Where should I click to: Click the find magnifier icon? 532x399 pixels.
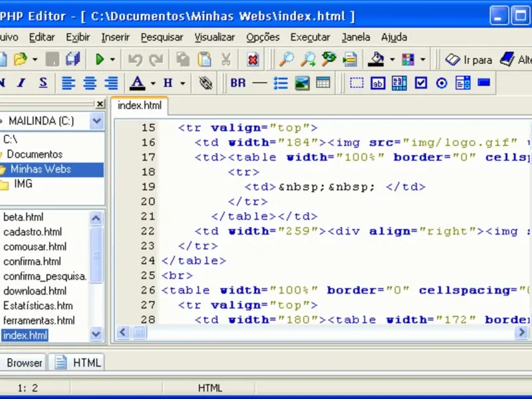click(x=287, y=59)
